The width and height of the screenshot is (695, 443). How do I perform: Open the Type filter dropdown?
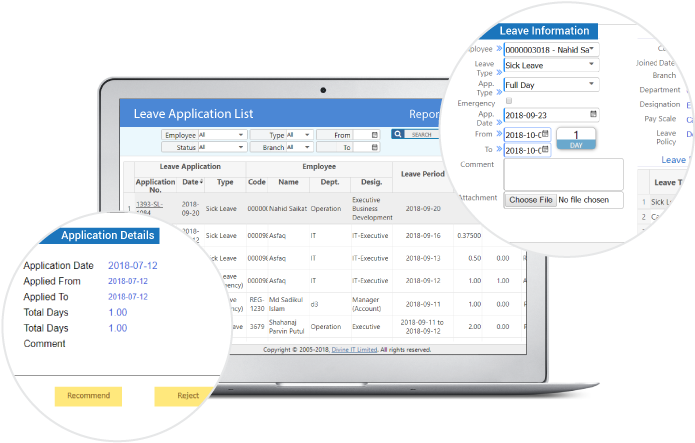pos(300,135)
